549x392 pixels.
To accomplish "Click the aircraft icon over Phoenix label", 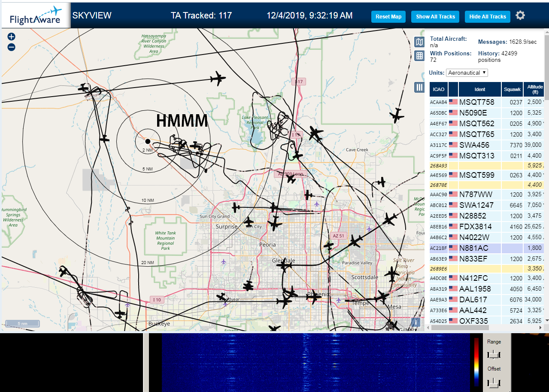I will [314, 296].
